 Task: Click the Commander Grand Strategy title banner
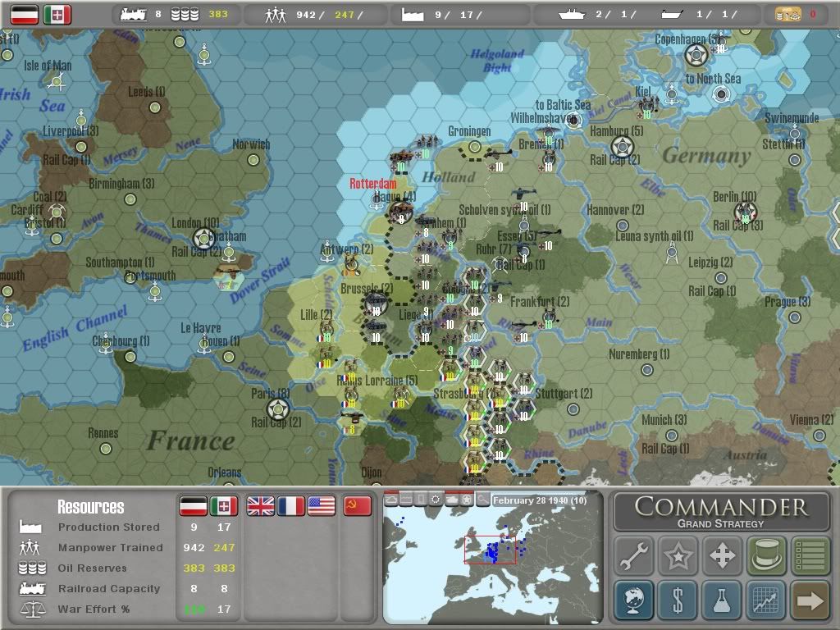[722, 512]
